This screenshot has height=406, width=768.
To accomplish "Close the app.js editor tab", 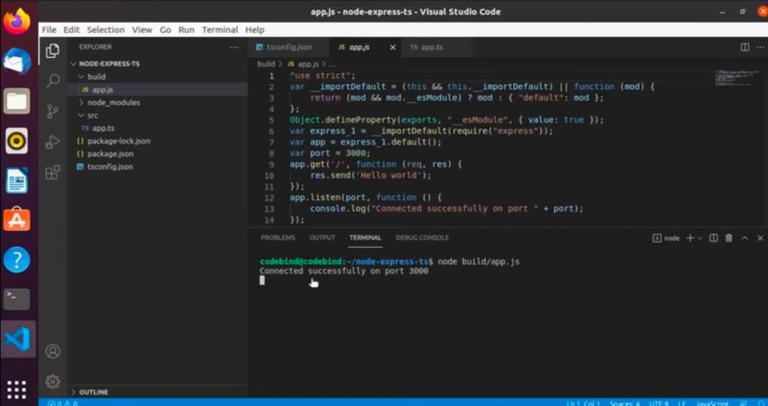I will tap(392, 48).
